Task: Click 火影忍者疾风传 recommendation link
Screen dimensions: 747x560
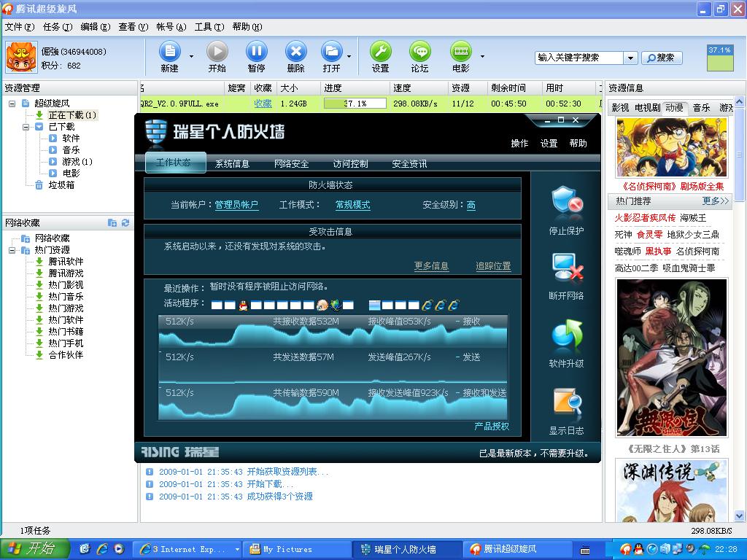Action: click(645, 217)
